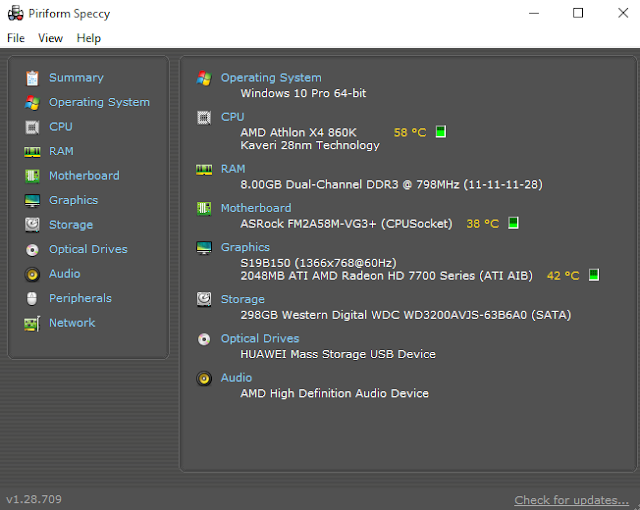Image resolution: width=640 pixels, height=510 pixels.
Task: Click Storage drive icon in summary panel
Action: 204,299
